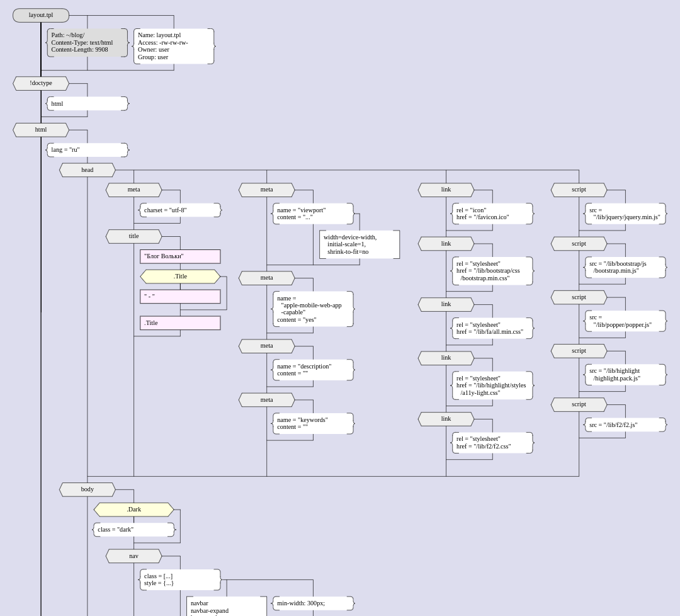
Task: Select the !doctype node
Action: (41, 83)
